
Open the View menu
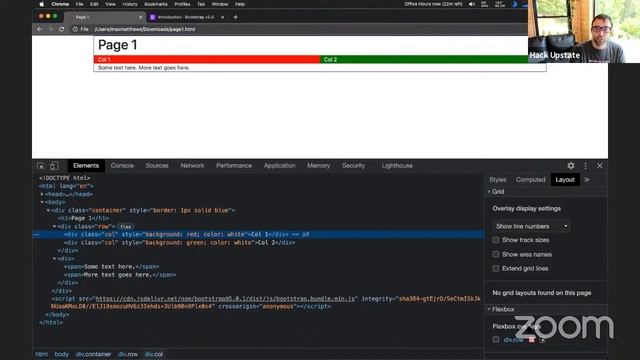pos(110,4)
